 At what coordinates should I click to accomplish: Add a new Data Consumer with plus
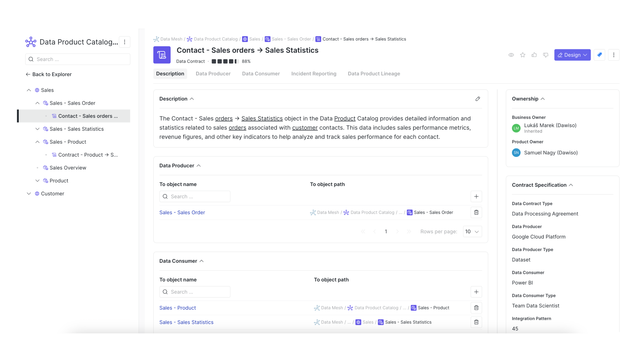(x=476, y=292)
